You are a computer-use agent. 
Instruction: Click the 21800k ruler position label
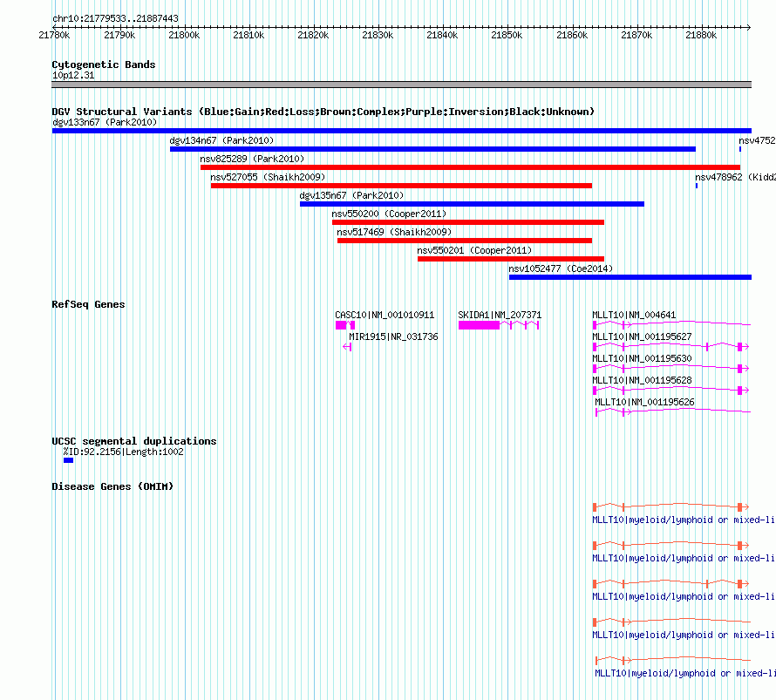[184, 35]
